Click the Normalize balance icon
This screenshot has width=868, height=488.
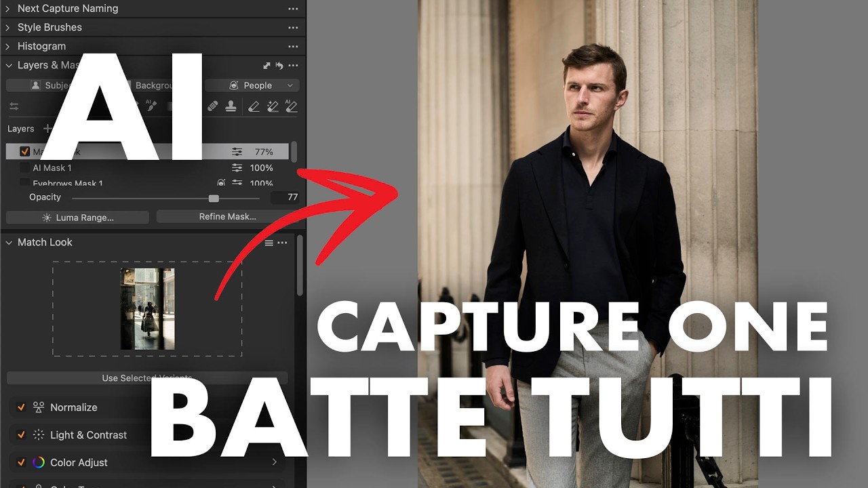[39, 407]
